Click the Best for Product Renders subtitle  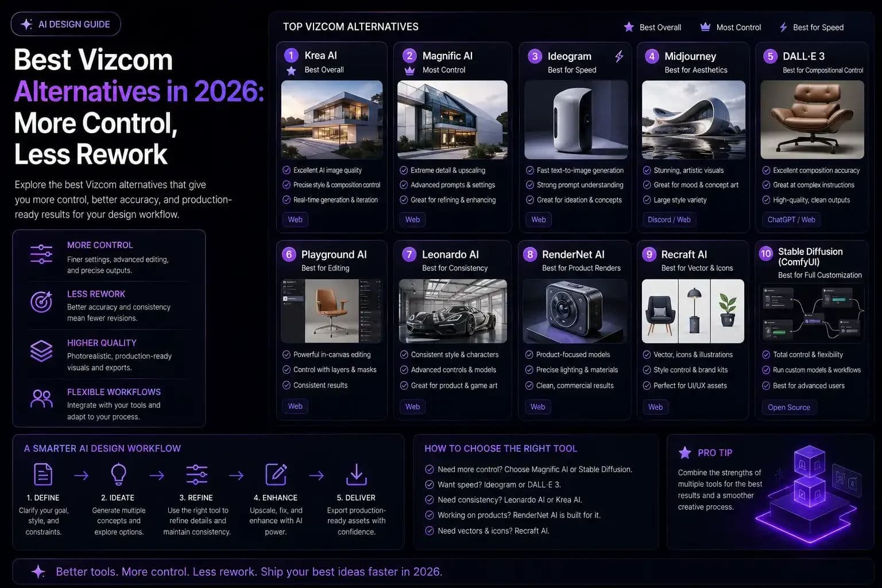581,268
